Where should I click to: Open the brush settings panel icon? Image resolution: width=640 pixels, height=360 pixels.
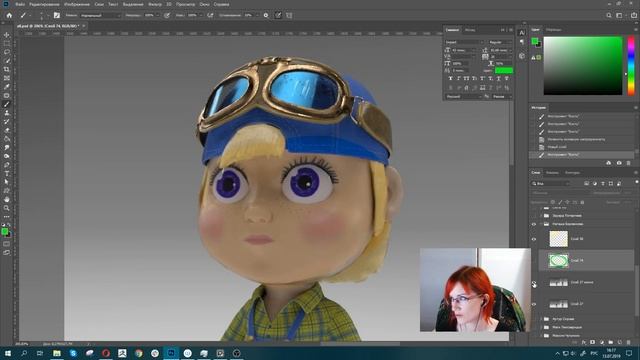57,15
